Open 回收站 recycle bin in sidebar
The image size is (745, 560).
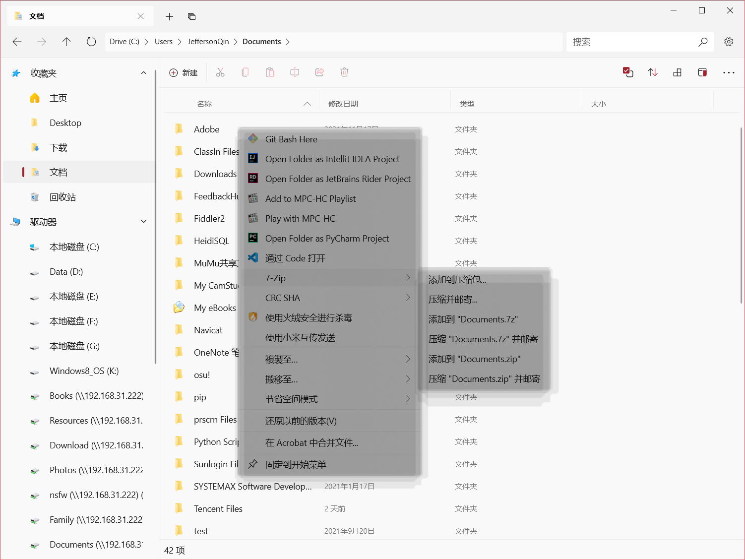(x=79, y=197)
